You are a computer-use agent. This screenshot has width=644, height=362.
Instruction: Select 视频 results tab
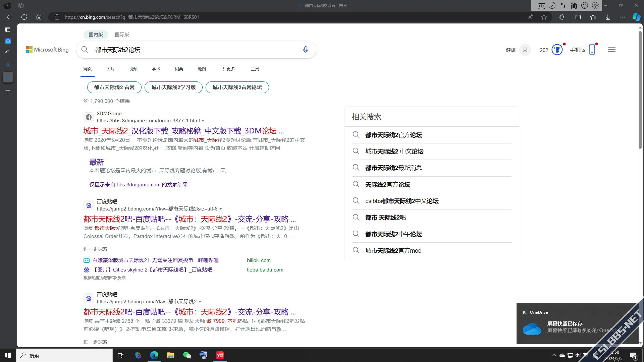click(133, 69)
